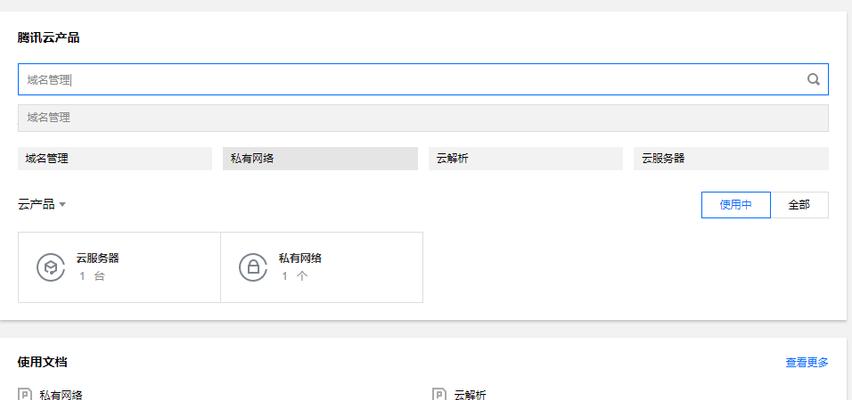
Task: Click the search magnifier icon
Action: click(x=813, y=79)
